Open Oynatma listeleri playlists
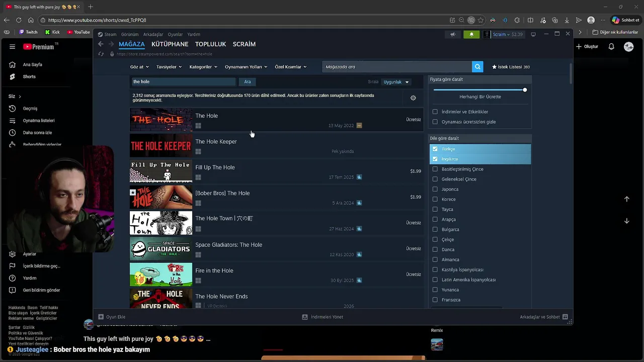Viewport: 644px width, 362px height. point(39,121)
